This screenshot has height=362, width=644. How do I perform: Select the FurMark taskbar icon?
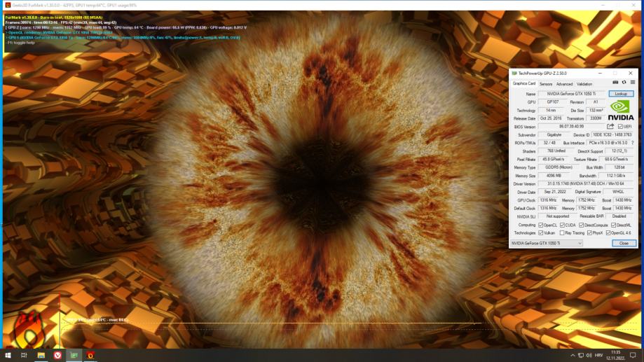point(90,355)
